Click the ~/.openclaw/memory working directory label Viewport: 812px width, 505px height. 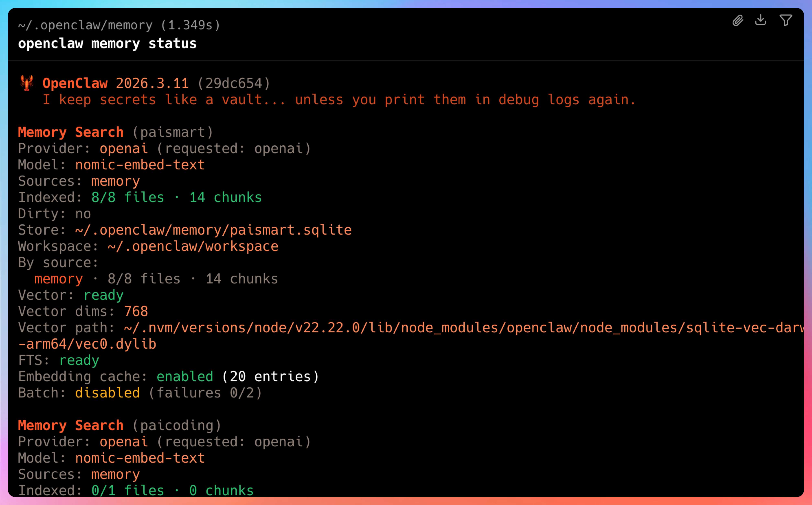click(85, 25)
